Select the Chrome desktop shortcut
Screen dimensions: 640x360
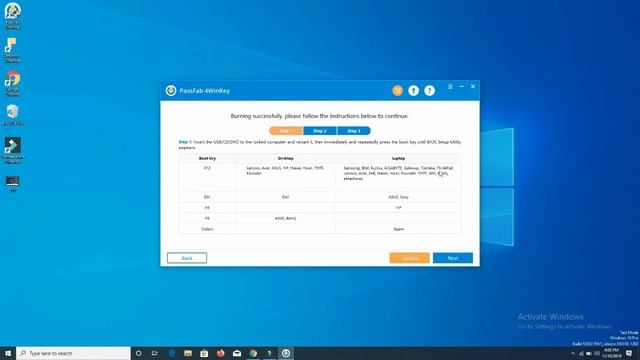tap(13, 84)
